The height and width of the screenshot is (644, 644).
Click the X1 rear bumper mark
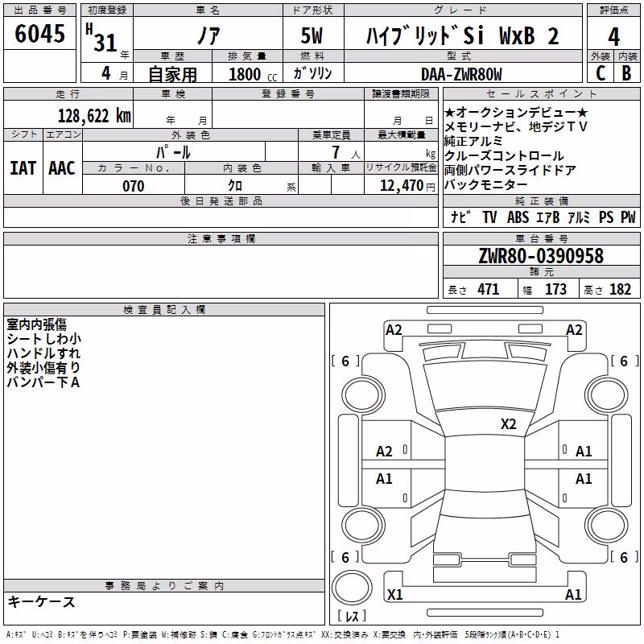394,594
